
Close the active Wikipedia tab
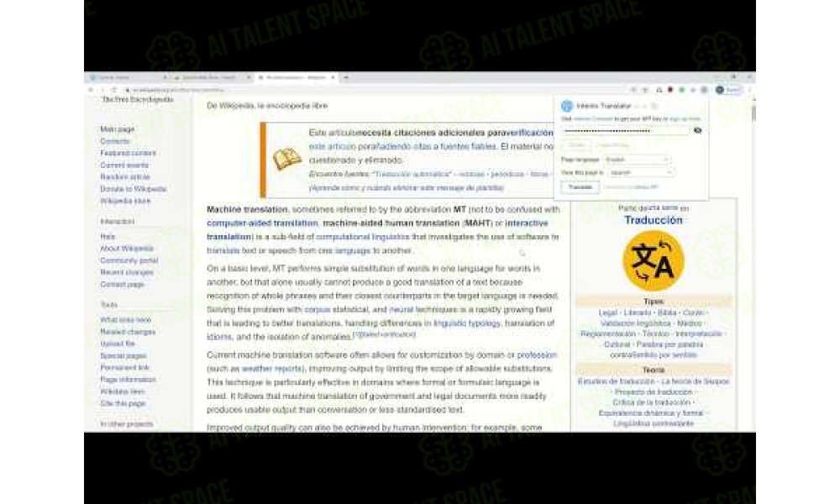pyautogui.click(x=333, y=77)
